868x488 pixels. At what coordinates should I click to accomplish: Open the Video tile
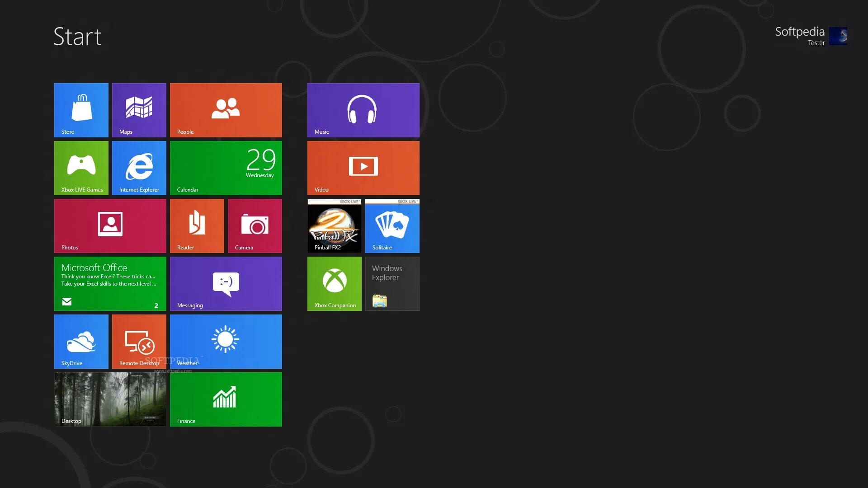coord(363,168)
